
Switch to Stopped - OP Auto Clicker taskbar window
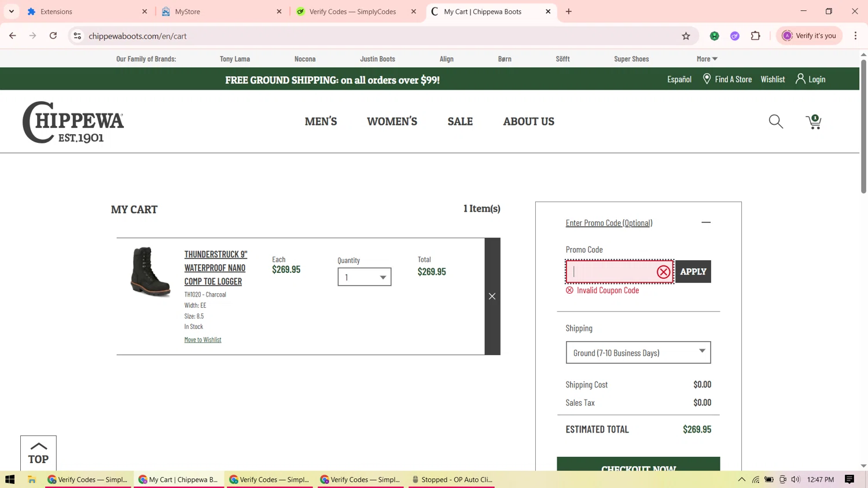point(452,479)
